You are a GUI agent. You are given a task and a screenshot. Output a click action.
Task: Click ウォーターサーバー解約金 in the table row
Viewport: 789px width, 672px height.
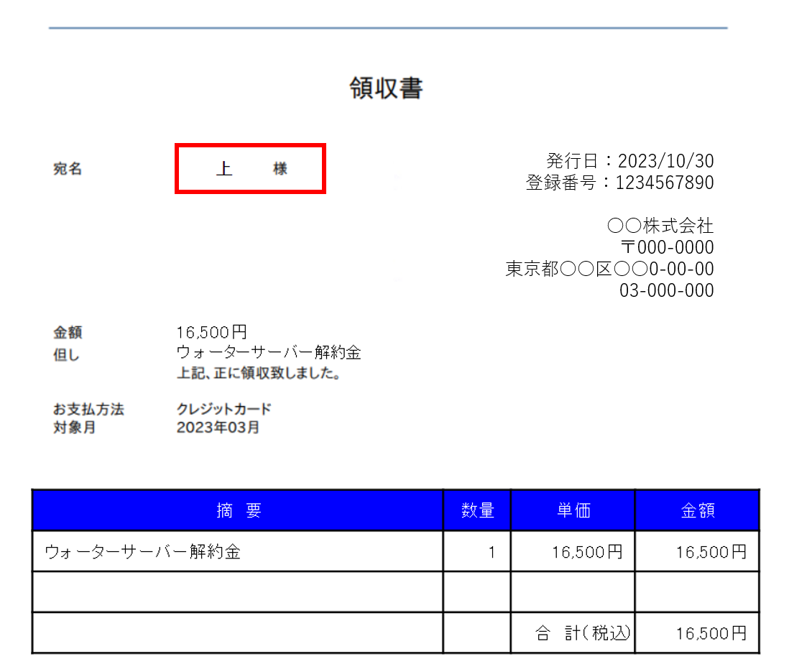(x=142, y=552)
